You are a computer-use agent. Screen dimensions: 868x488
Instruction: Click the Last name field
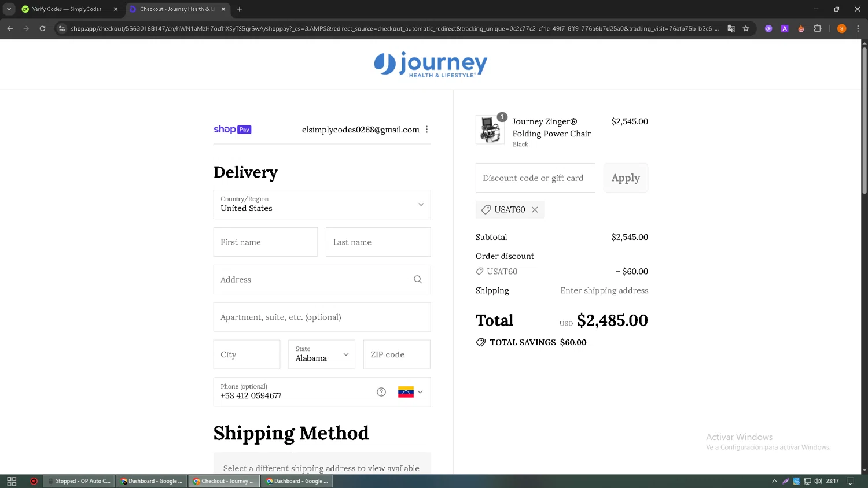point(378,242)
